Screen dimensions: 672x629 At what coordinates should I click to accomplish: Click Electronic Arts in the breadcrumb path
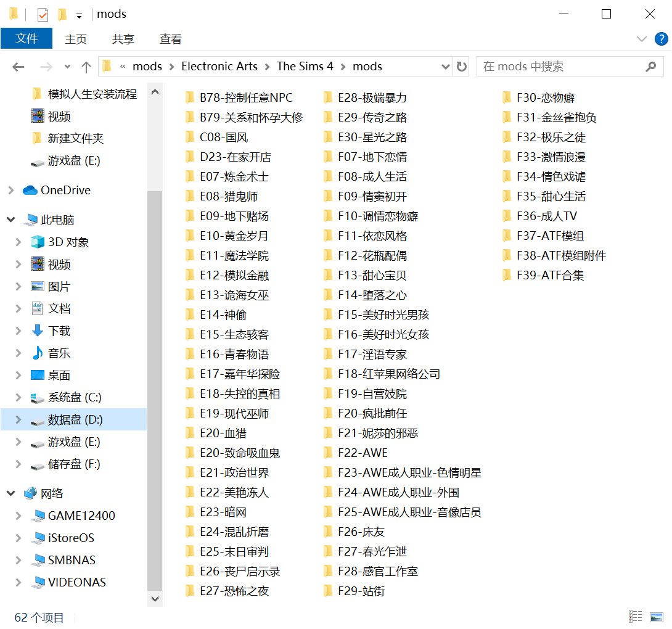pyautogui.click(x=219, y=67)
